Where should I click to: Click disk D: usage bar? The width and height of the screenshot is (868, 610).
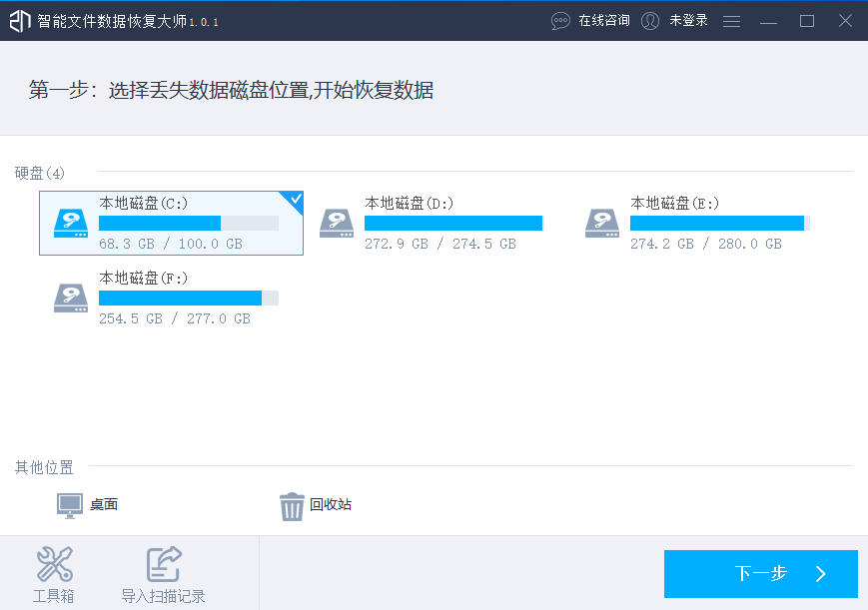(454, 223)
